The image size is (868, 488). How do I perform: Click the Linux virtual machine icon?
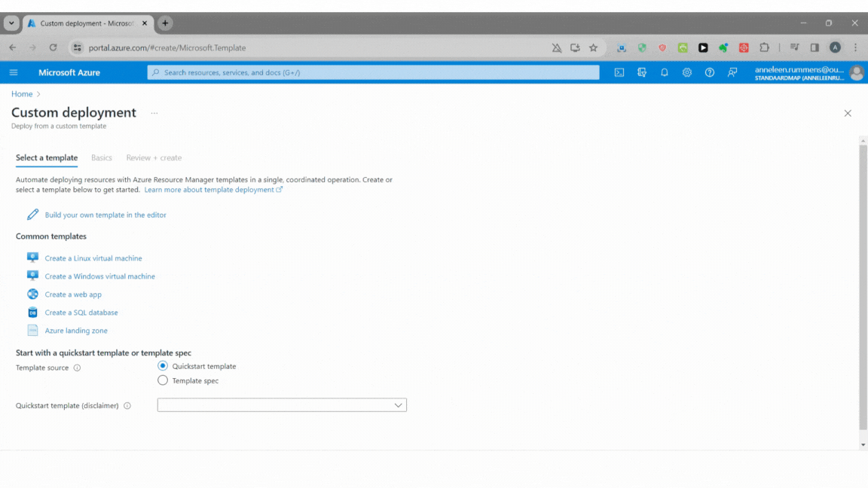[32, 258]
